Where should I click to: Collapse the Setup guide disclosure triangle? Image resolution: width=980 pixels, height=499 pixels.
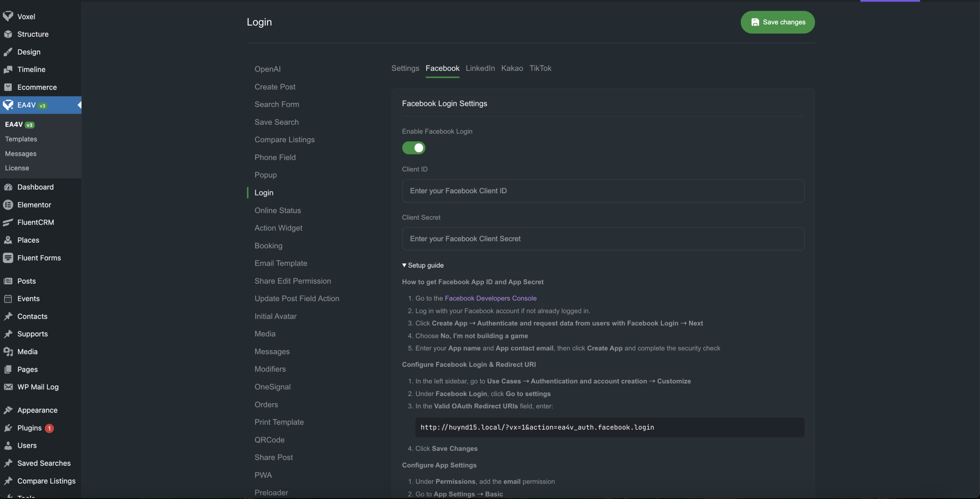pyautogui.click(x=404, y=265)
